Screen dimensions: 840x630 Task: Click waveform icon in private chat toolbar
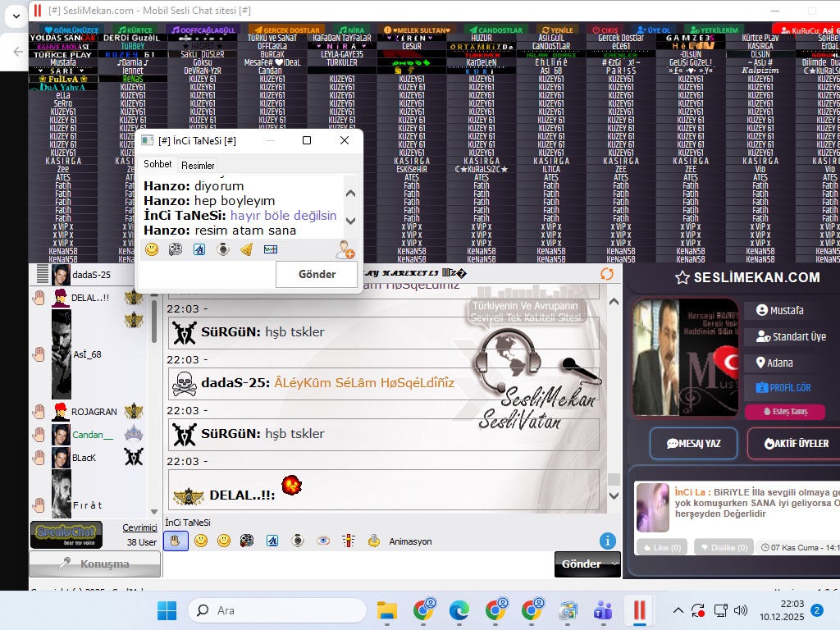pos(271,249)
